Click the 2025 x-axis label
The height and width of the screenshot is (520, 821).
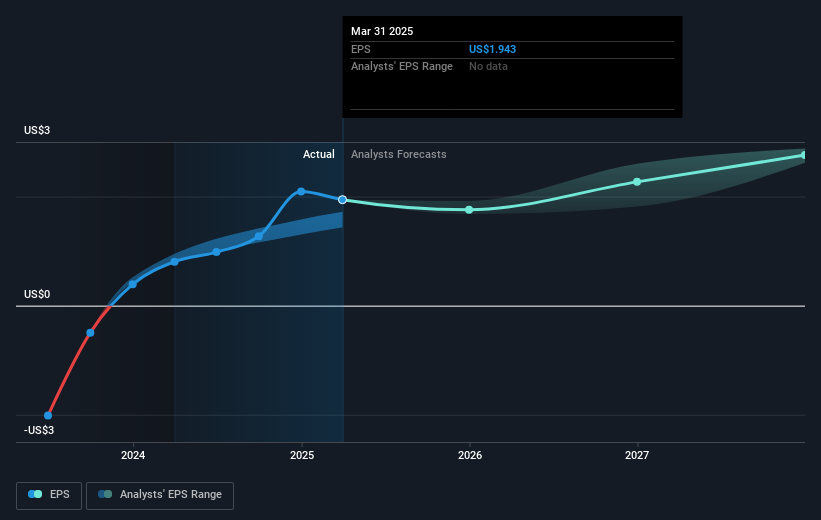pos(302,455)
